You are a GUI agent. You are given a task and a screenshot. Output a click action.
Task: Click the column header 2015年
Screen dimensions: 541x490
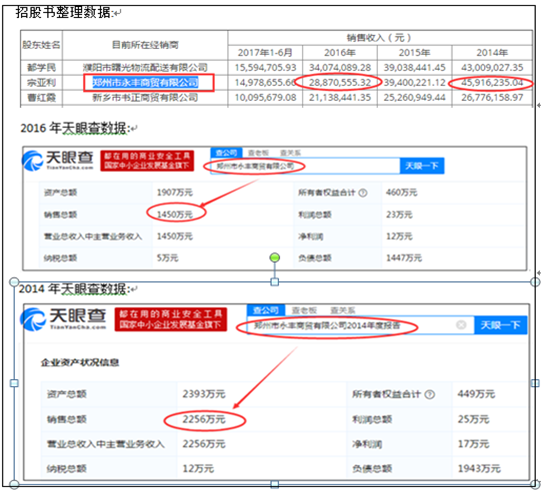click(414, 52)
